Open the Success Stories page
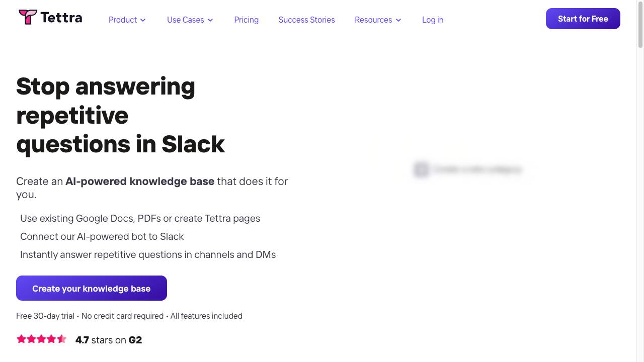 click(x=307, y=20)
